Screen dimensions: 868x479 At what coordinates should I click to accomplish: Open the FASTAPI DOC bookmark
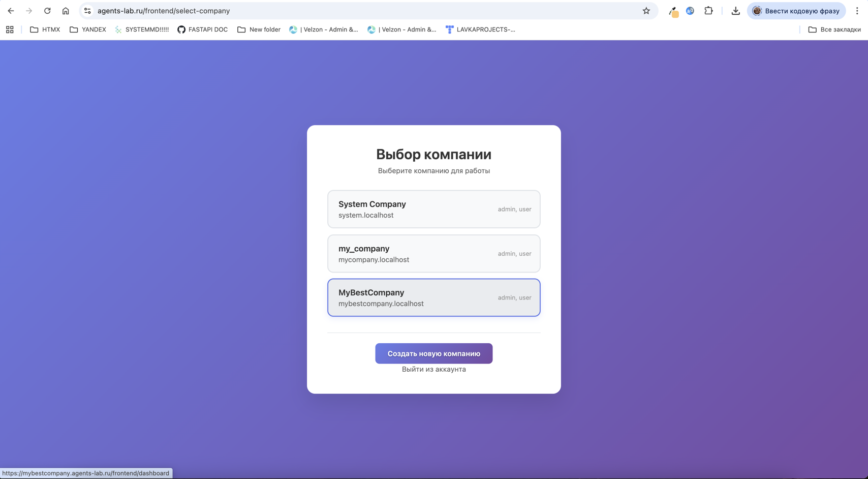point(202,29)
